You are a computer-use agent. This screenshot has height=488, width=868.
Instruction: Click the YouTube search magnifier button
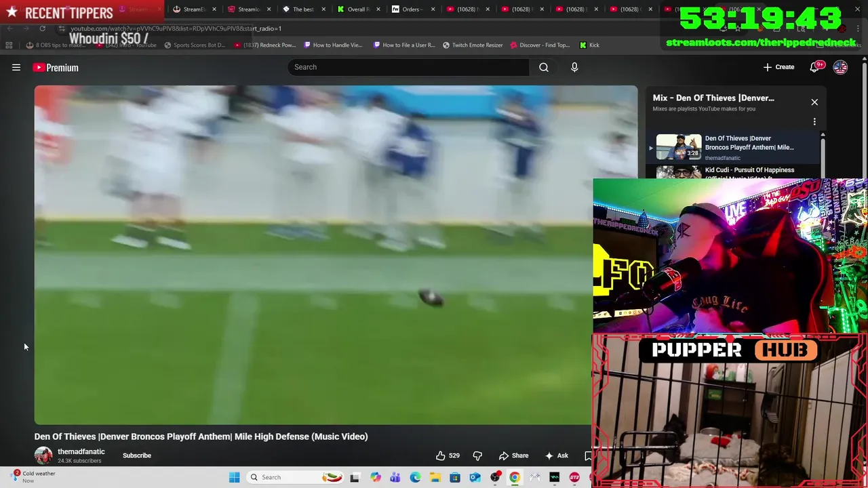pos(544,67)
